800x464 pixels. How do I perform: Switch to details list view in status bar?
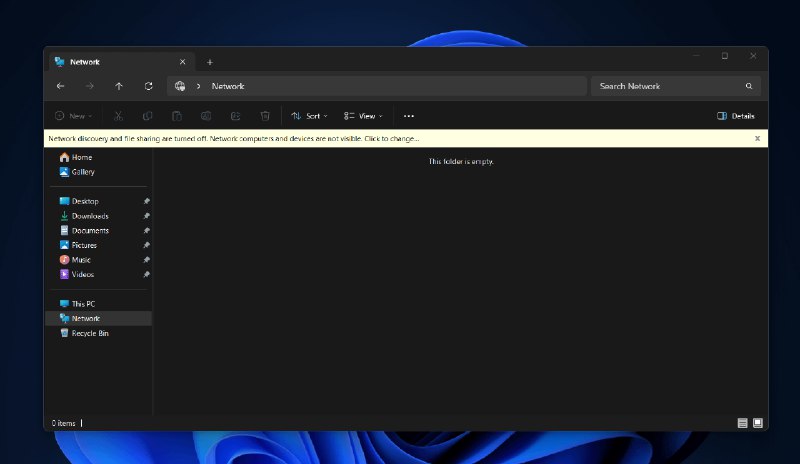[742, 423]
